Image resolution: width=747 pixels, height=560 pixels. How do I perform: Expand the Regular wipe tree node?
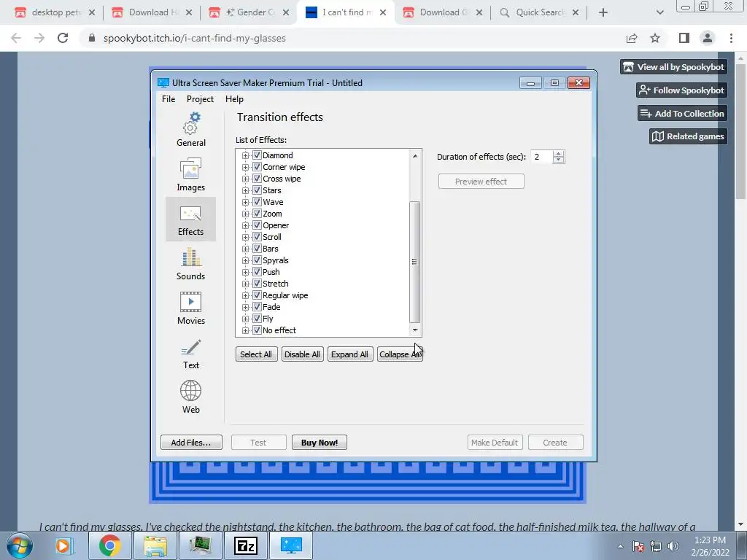coord(245,296)
